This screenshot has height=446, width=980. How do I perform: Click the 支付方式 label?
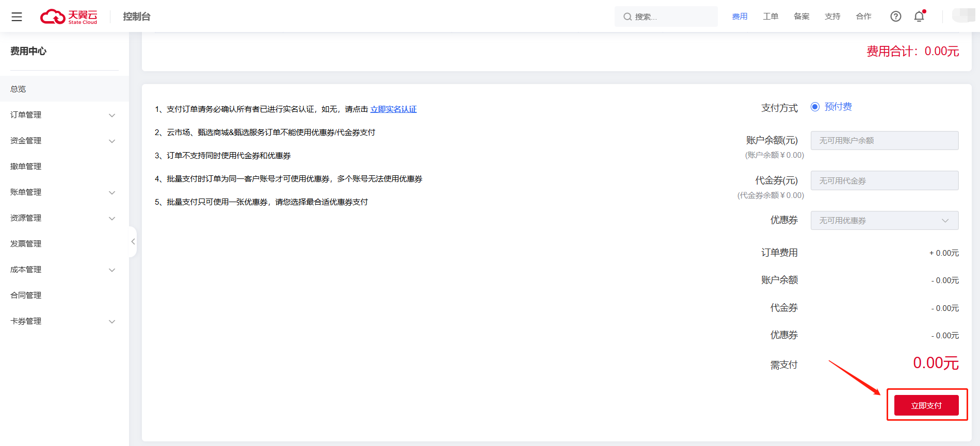click(x=779, y=108)
